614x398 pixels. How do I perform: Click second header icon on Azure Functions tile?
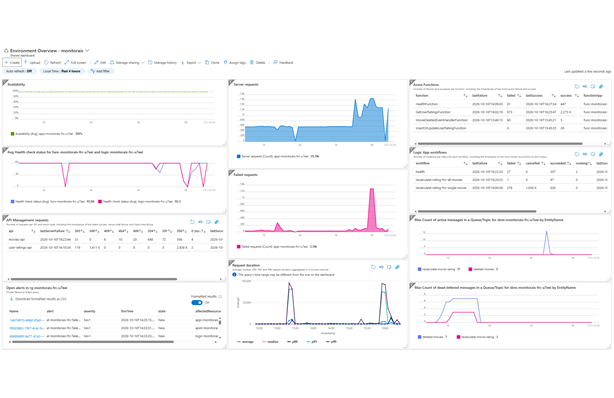point(585,86)
